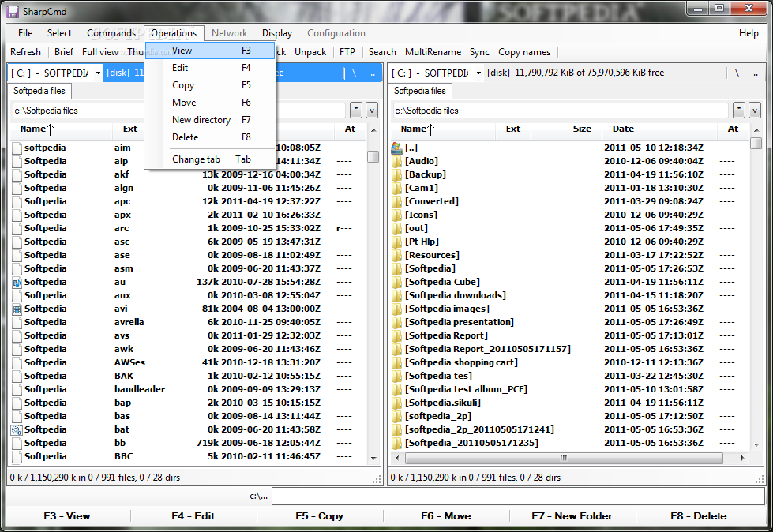Image resolution: width=773 pixels, height=532 pixels.
Task: Click the [out] folder icon
Action: click(397, 228)
